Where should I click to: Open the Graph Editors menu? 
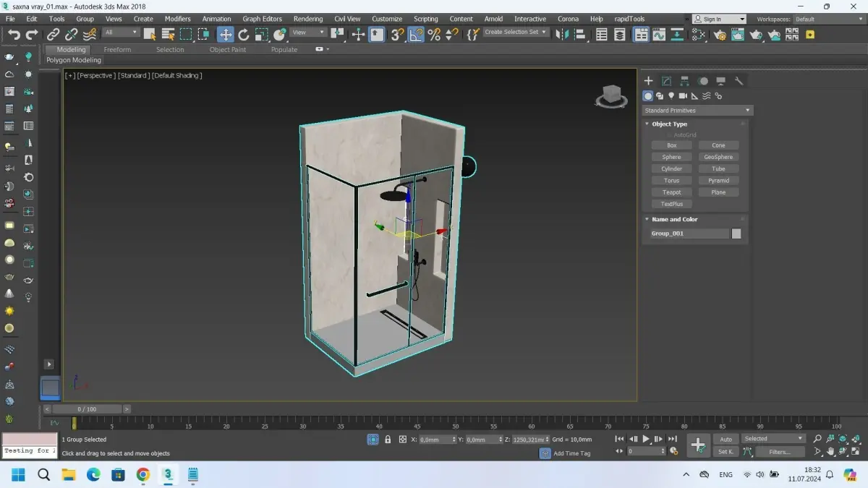click(x=262, y=19)
